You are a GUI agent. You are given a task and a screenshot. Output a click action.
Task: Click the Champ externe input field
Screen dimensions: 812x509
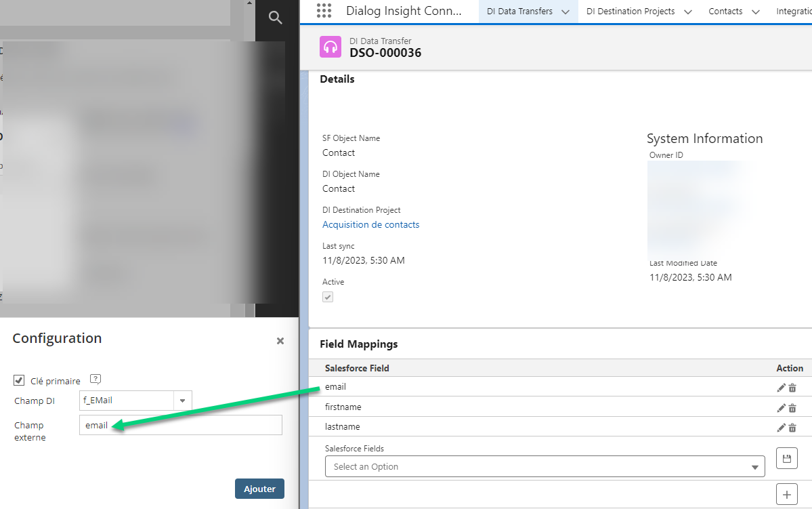(181, 425)
